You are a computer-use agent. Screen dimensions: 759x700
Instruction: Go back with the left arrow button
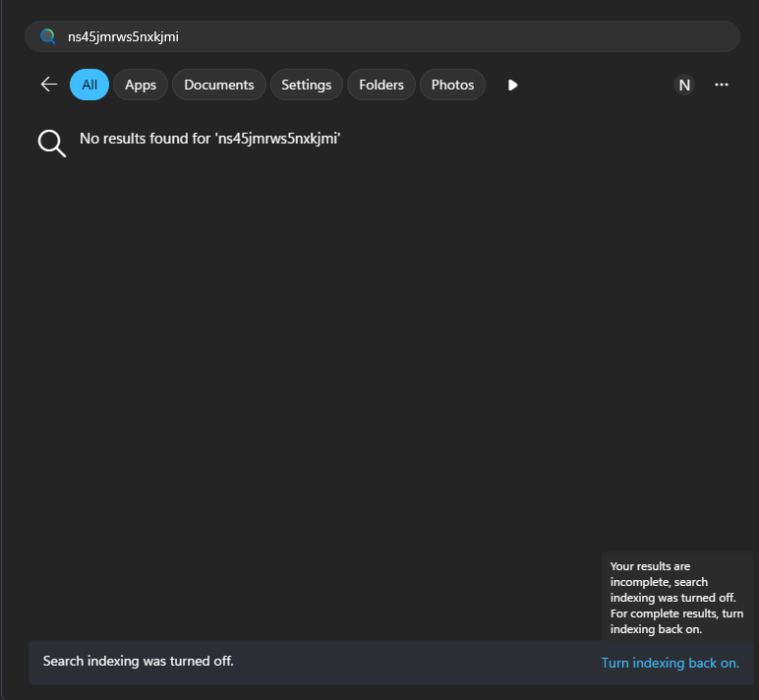49,85
